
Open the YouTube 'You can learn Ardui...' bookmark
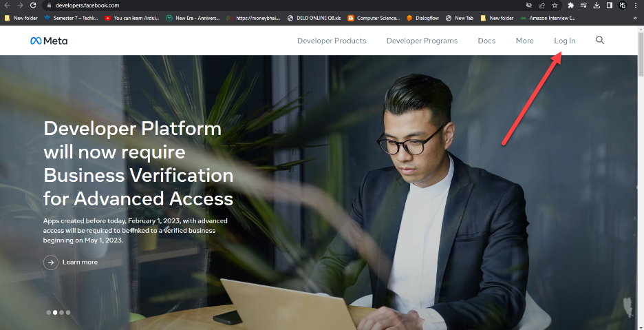[132, 18]
